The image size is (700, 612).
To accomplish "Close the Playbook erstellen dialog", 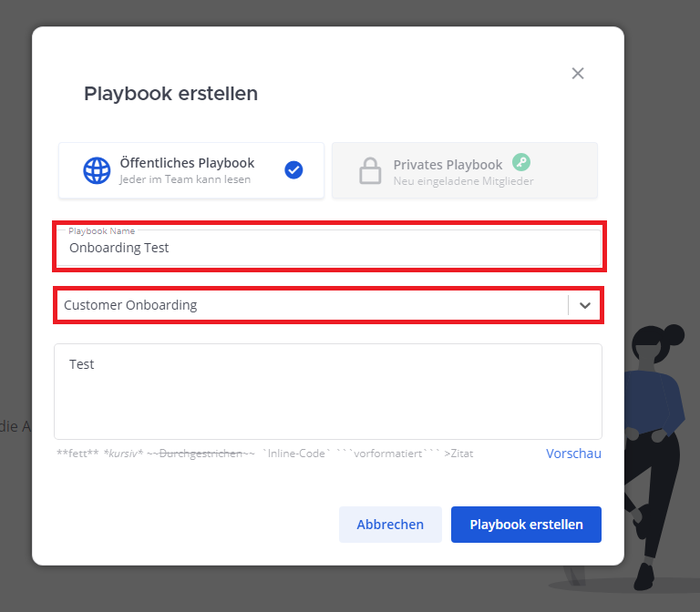I will 577,74.
